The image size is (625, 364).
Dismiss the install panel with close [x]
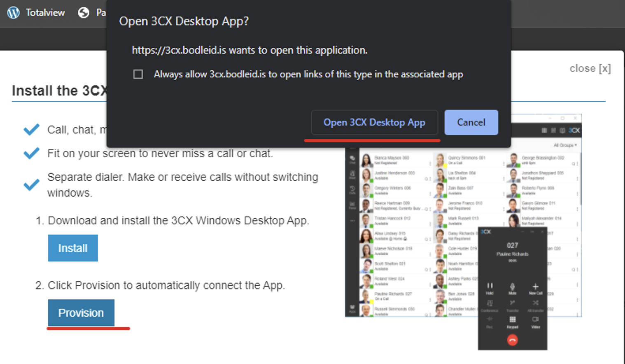pyautogui.click(x=590, y=68)
